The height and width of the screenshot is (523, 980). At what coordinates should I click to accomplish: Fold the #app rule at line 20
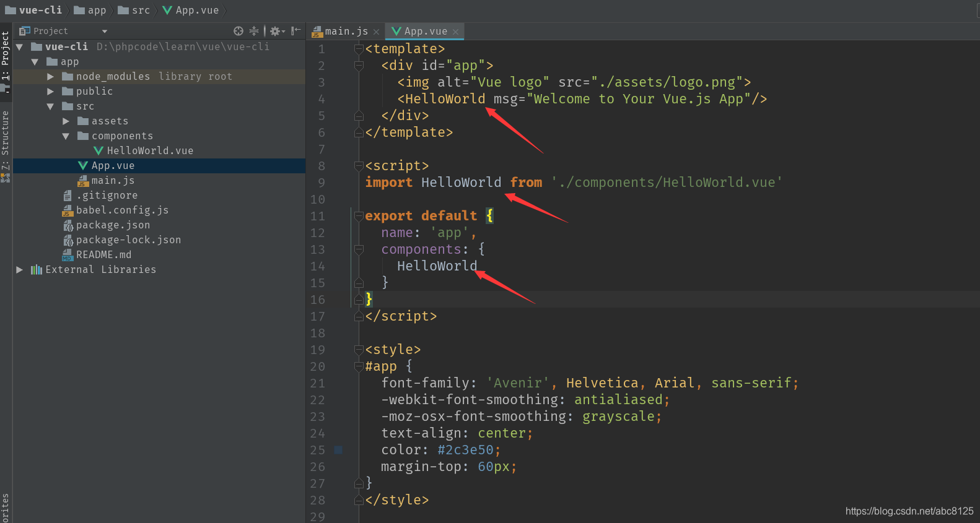tap(359, 366)
